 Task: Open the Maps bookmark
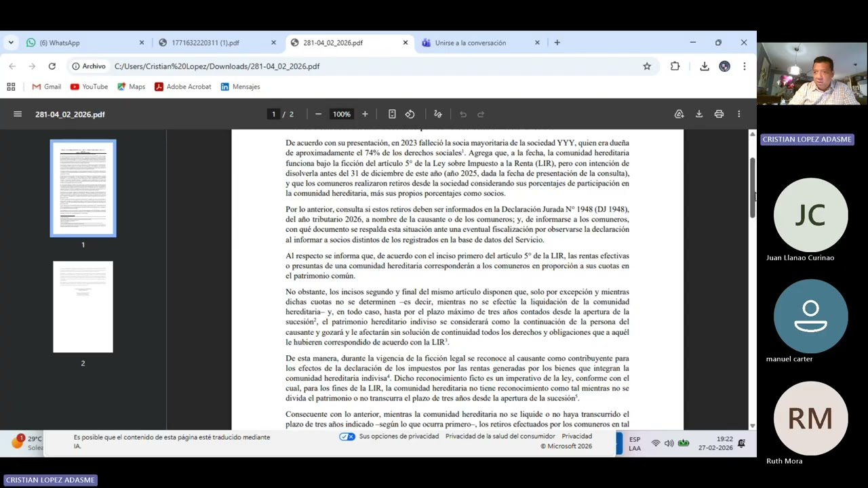coord(131,86)
